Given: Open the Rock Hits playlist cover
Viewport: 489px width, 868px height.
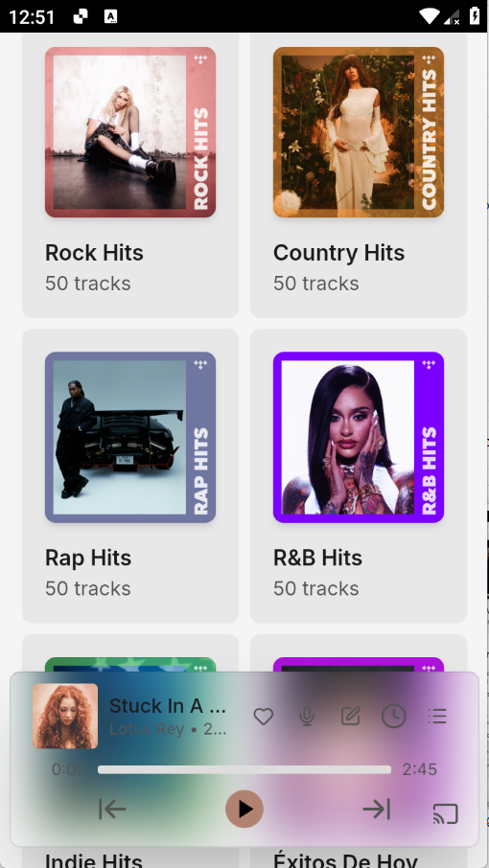Looking at the screenshot, I should (130, 132).
